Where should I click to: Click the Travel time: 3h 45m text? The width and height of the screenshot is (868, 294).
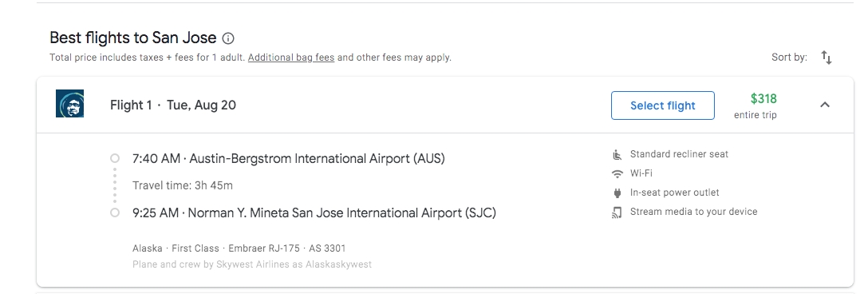[x=183, y=185]
